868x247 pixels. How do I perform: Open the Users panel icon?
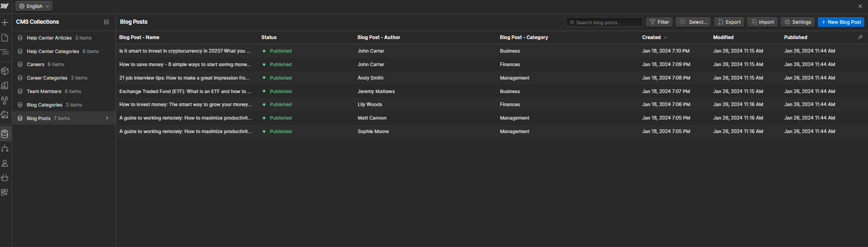click(x=5, y=163)
